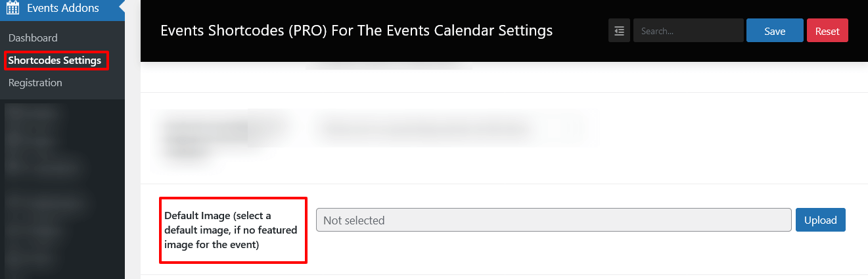Click the blurred setting label above Default Image
Image resolution: width=868 pixels, height=279 pixels.
[x=223, y=135]
